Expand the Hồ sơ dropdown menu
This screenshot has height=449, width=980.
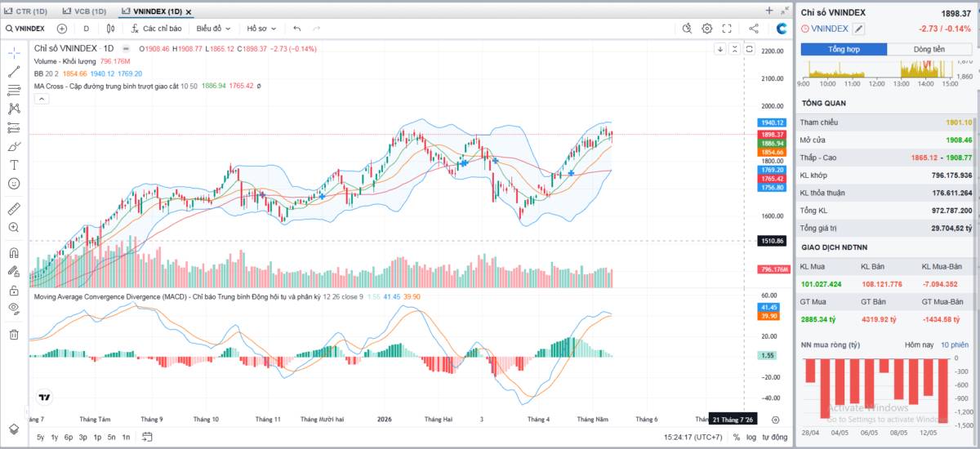[262, 29]
